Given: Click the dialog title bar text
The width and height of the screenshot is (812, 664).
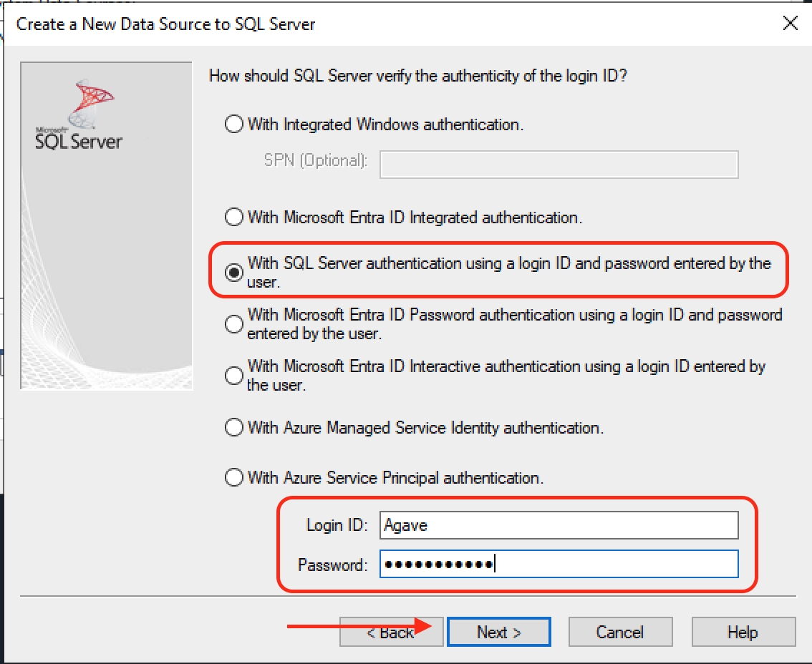Looking at the screenshot, I should (x=165, y=24).
